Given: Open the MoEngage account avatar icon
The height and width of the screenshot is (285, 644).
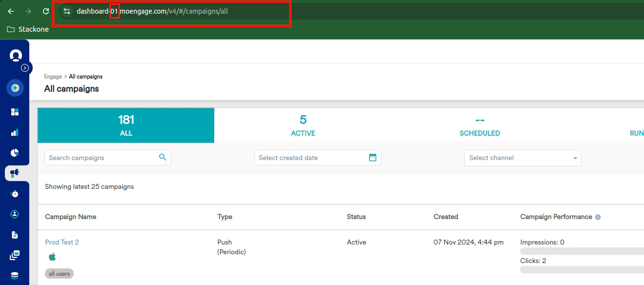Looking at the screenshot, I should click(16, 55).
